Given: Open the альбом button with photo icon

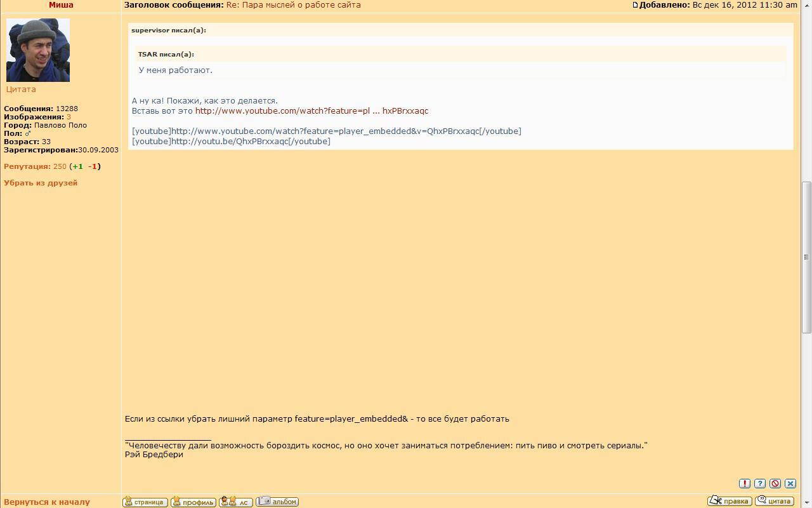Looking at the screenshot, I should click(x=277, y=502).
